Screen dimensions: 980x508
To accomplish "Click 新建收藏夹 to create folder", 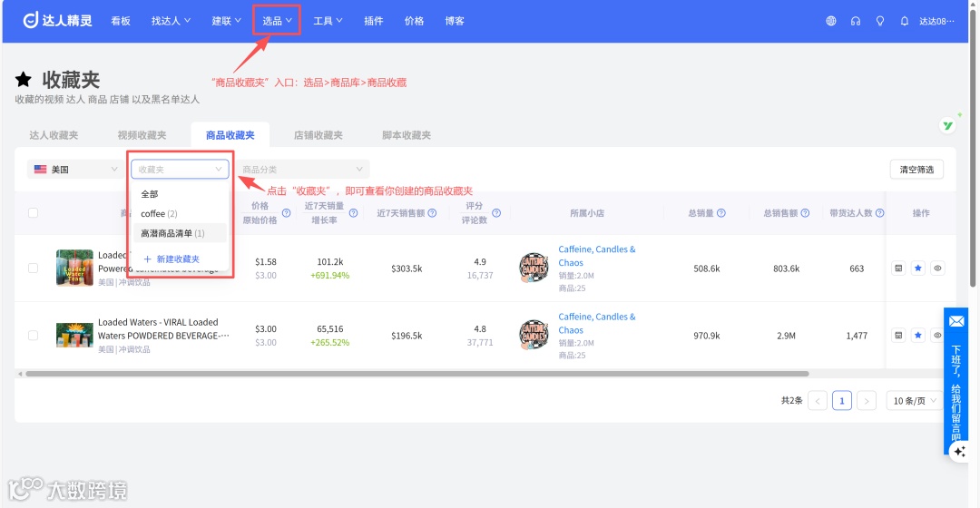I will (171, 259).
